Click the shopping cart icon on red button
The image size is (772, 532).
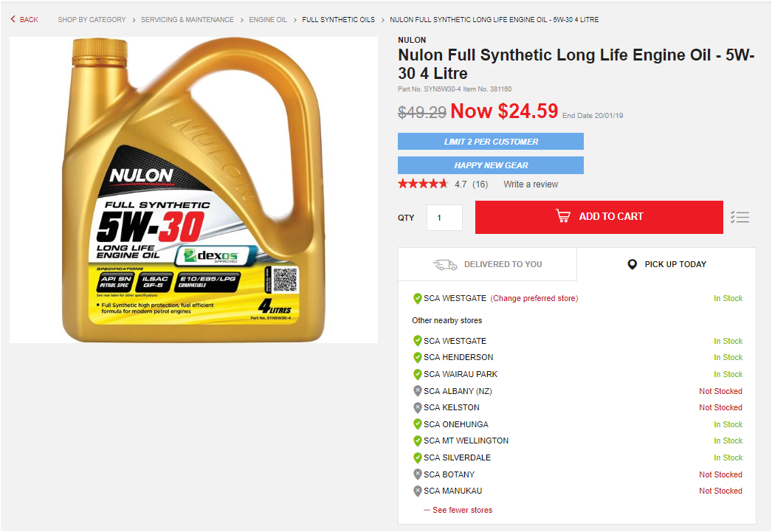562,216
